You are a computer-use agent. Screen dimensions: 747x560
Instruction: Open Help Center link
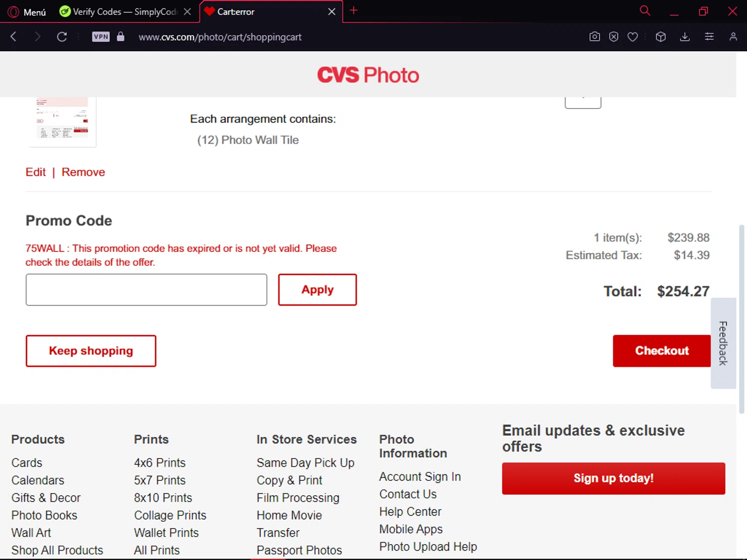click(410, 512)
